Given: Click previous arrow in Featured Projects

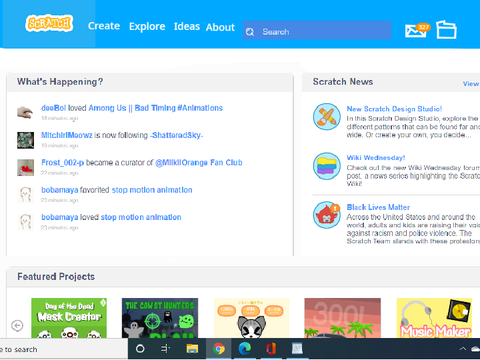Looking at the screenshot, I should 17,325.
